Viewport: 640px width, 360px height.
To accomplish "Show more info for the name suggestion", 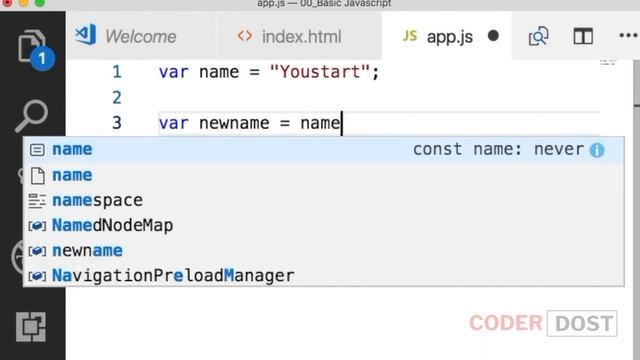I will [x=597, y=150].
